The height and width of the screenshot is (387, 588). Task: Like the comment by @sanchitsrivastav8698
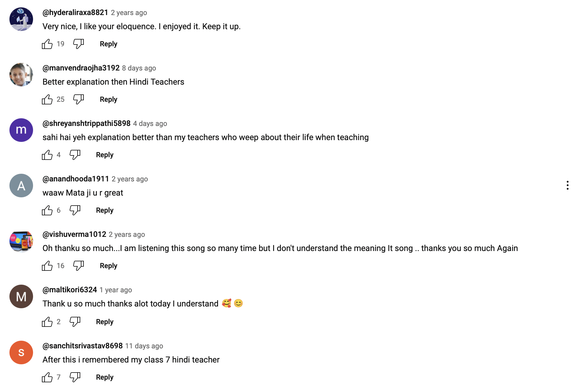point(47,377)
